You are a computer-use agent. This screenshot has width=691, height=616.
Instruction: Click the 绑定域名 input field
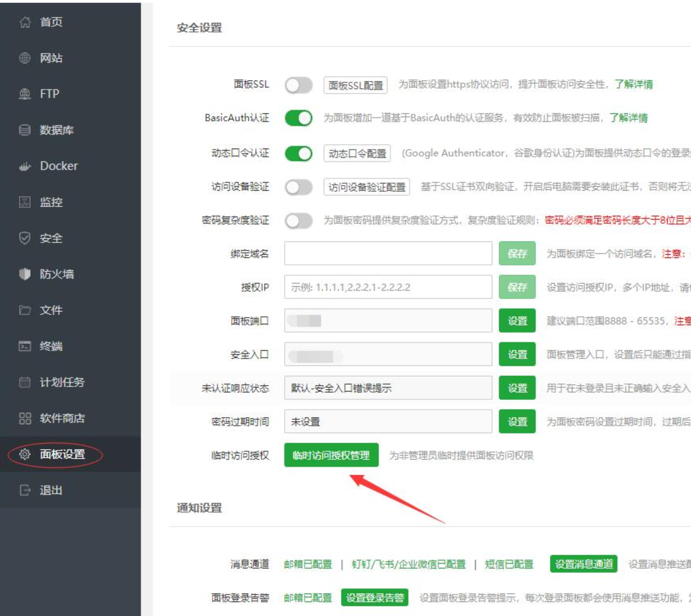[x=388, y=253]
